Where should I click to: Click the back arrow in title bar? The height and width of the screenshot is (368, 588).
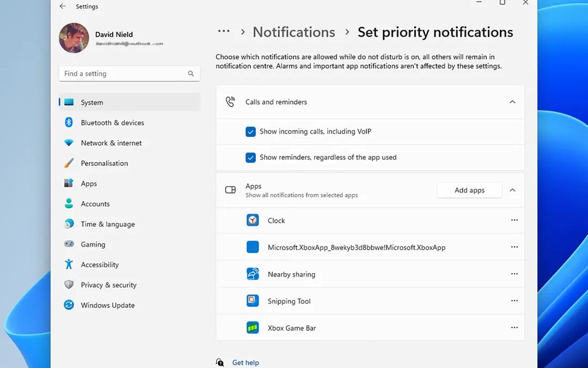pos(63,7)
